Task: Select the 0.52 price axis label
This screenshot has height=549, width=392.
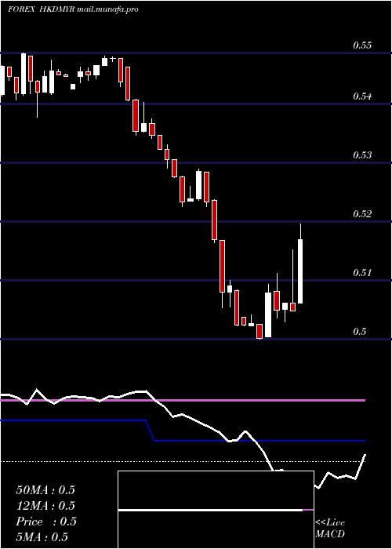Action: (x=361, y=213)
